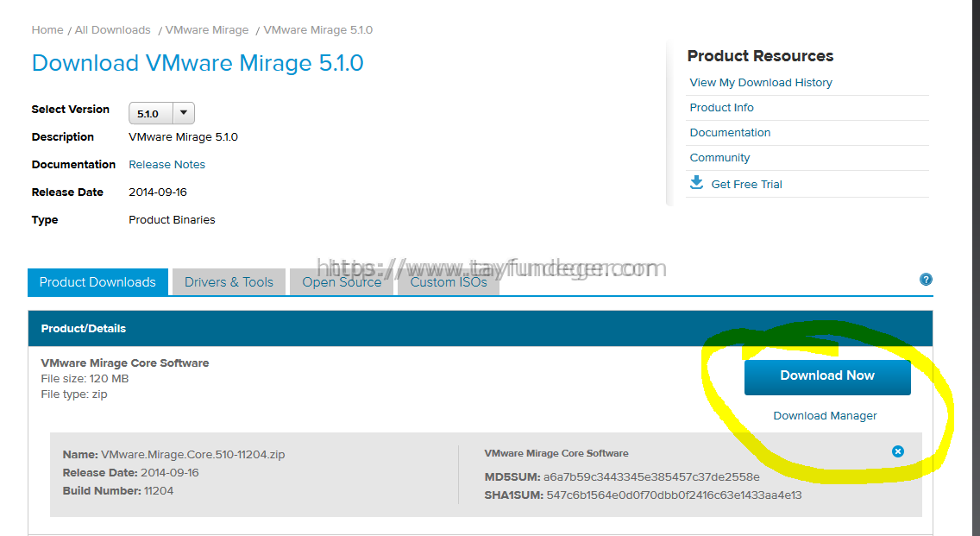Switch to the Open Source tab

click(342, 282)
